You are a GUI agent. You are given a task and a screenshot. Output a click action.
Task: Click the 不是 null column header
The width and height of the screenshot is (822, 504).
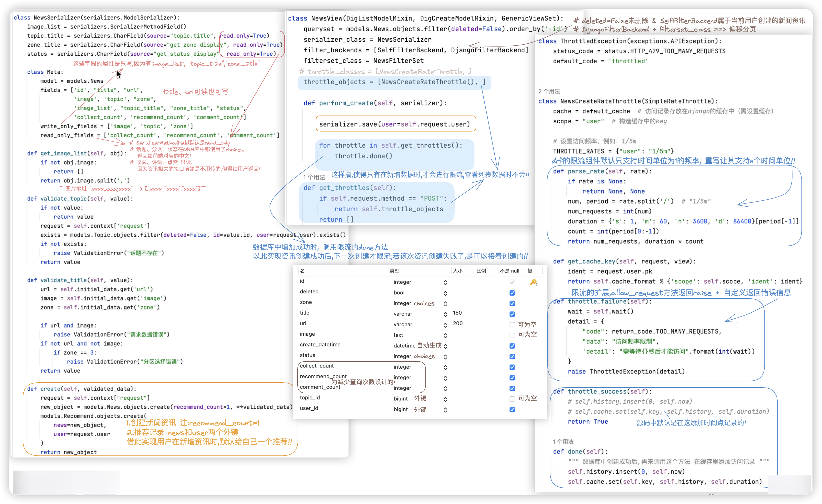(x=509, y=271)
